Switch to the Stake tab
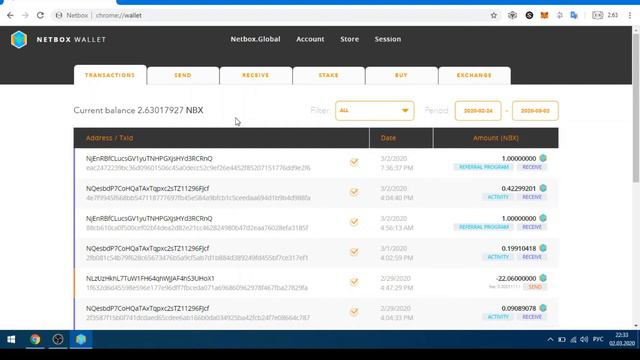The height and width of the screenshot is (360, 640). [x=329, y=76]
